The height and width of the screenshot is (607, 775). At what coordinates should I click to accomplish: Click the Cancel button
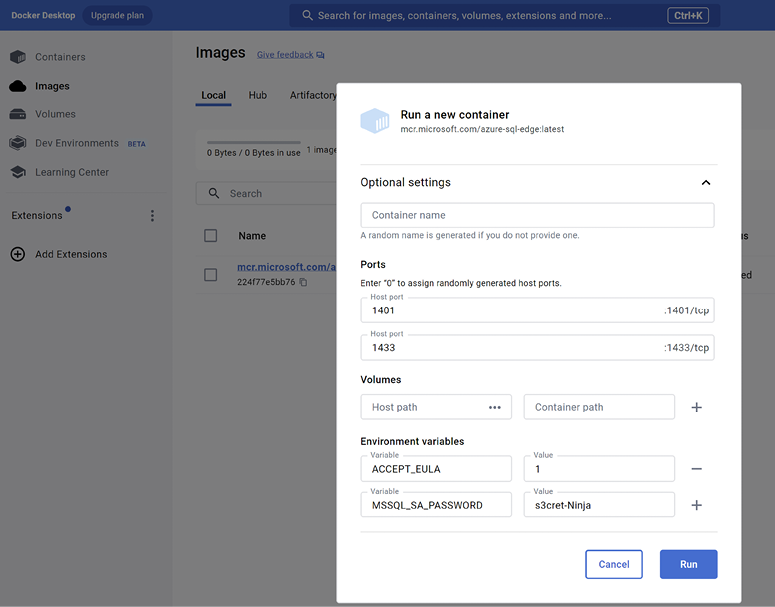click(614, 564)
